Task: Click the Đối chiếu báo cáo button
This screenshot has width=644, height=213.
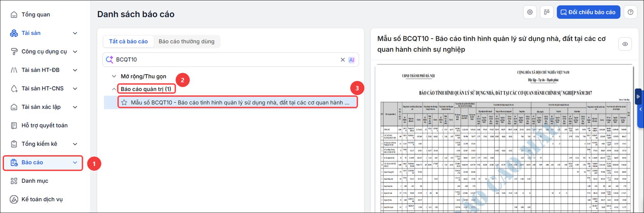Action: 588,12
